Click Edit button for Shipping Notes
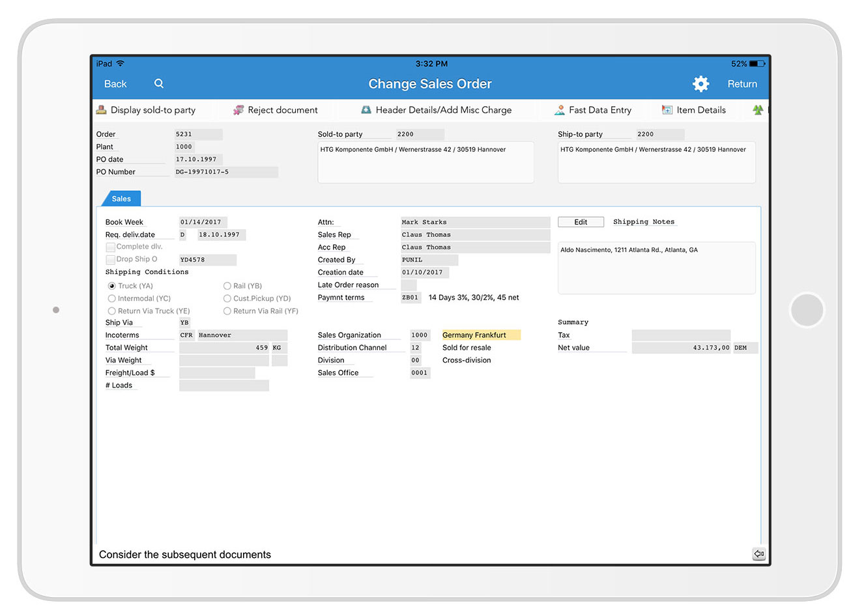This screenshot has width=866, height=616. pyautogui.click(x=581, y=222)
